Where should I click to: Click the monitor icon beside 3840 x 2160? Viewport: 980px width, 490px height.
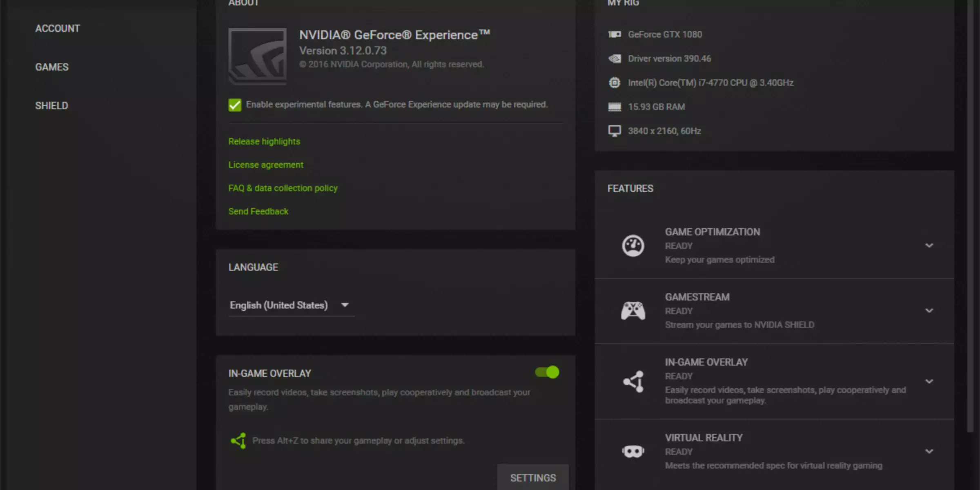pos(615,131)
